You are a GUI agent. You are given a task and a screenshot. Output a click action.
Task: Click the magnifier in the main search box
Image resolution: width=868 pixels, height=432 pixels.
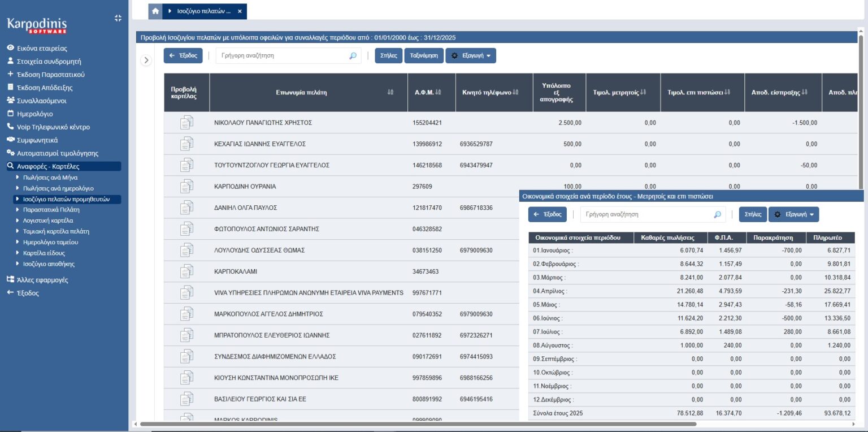[353, 56]
